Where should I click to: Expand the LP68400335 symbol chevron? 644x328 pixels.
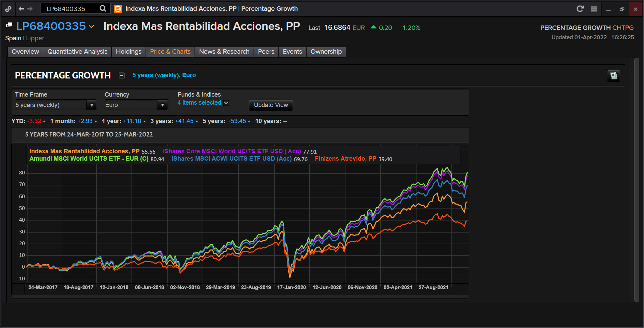(x=91, y=26)
